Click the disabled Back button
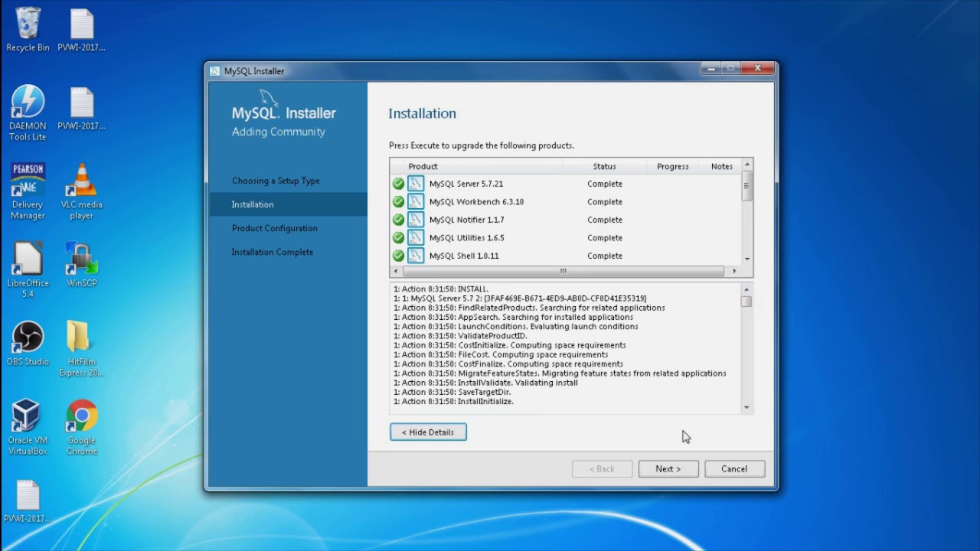The height and width of the screenshot is (551, 980). tap(603, 469)
